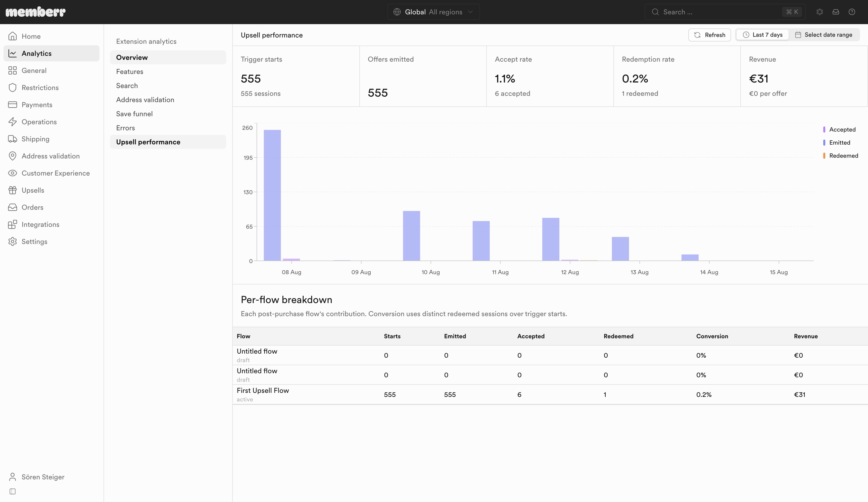
Task: Open the Address validation analytics section
Action: [x=145, y=100]
